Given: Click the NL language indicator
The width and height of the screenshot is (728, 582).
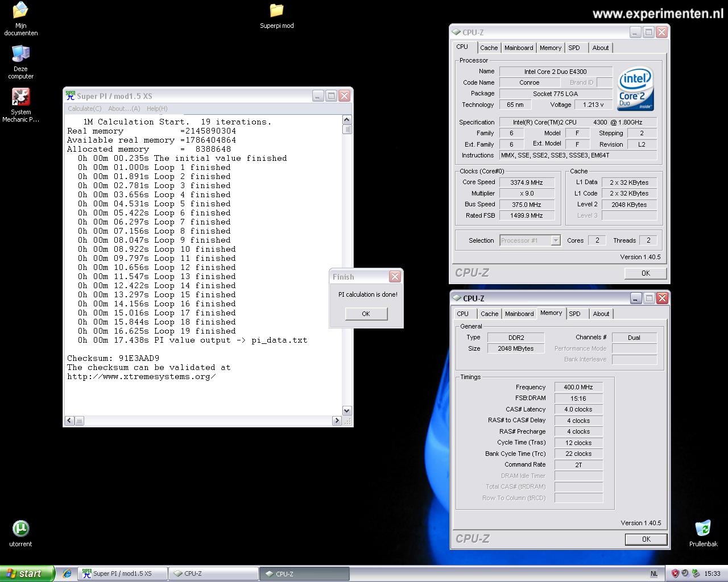Looking at the screenshot, I should [x=654, y=573].
